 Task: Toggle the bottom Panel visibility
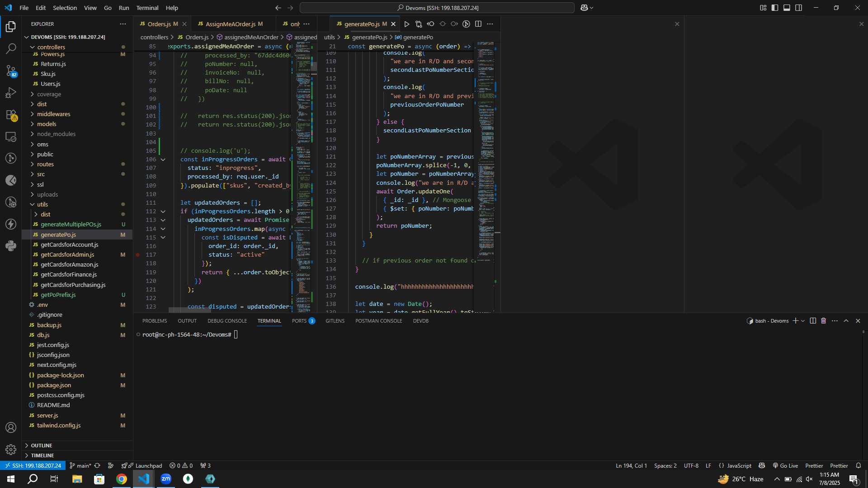tap(787, 8)
